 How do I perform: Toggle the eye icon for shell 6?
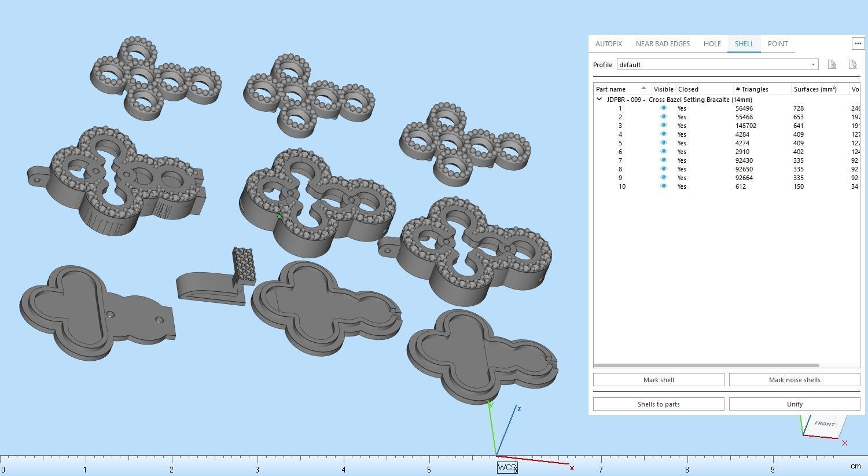pos(663,152)
